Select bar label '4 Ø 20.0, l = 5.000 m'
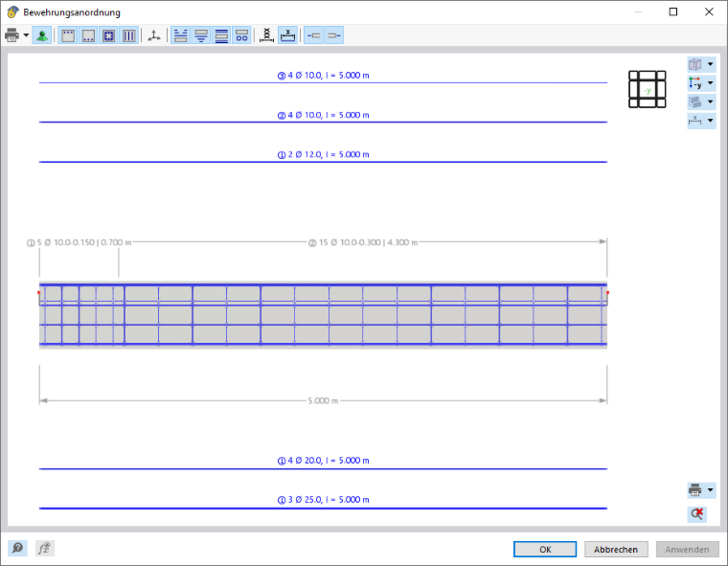The width and height of the screenshot is (728, 566). (x=323, y=461)
